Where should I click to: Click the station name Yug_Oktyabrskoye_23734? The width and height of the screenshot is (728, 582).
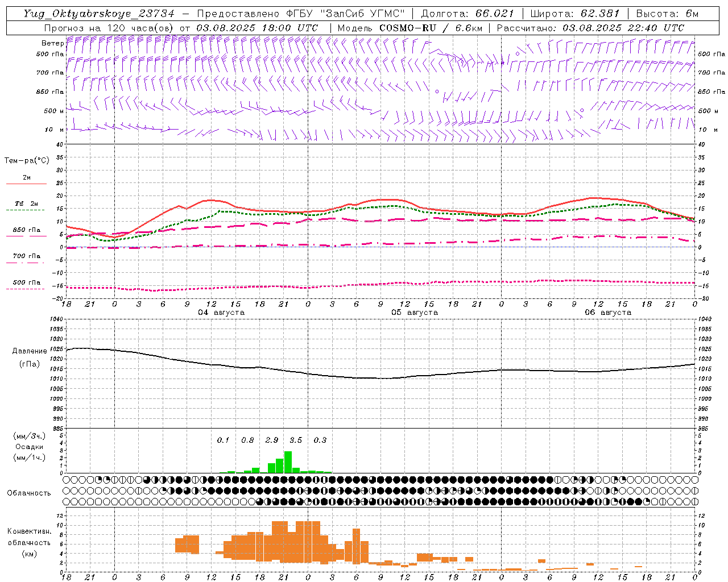click(x=99, y=14)
